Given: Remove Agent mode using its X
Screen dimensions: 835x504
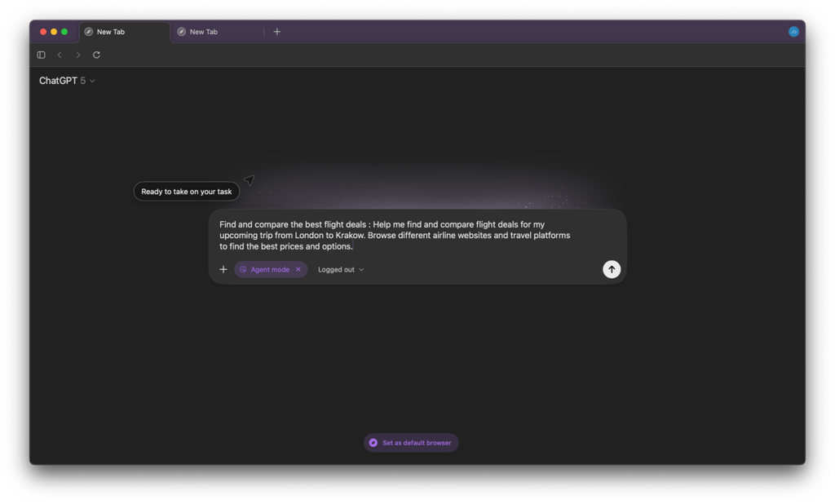Looking at the screenshot, I should pyautogui.click(x=298, y=270).
